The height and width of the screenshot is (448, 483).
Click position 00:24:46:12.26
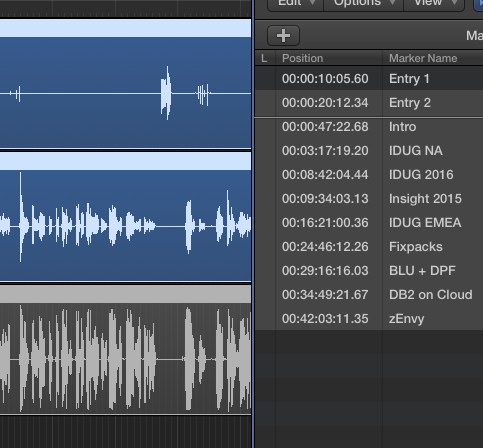(x=325, y=247)
